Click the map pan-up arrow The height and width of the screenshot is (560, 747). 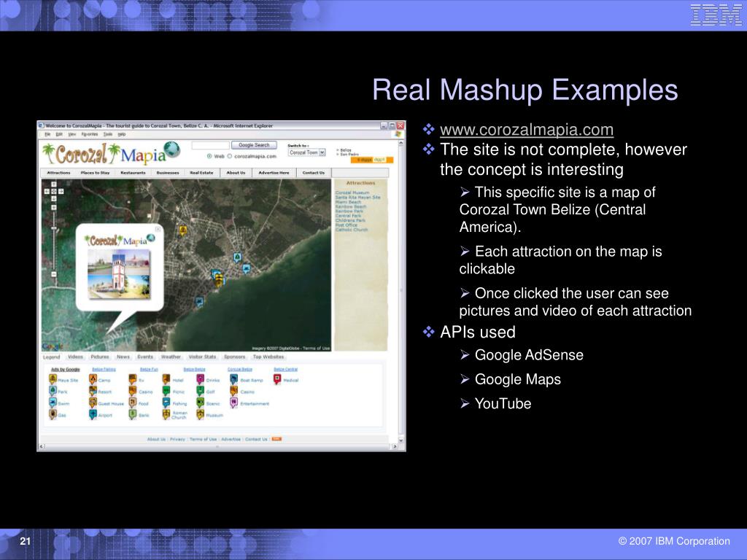coord(54,184)
